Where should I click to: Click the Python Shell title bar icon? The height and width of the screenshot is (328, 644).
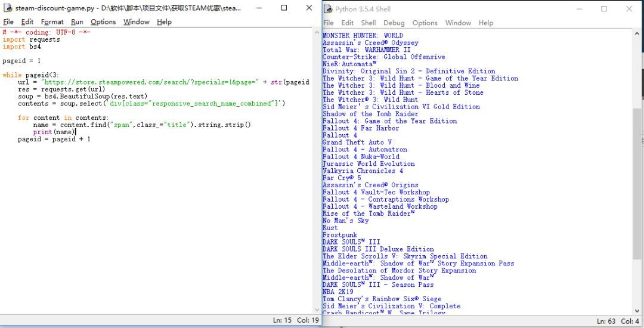point(328,9)
